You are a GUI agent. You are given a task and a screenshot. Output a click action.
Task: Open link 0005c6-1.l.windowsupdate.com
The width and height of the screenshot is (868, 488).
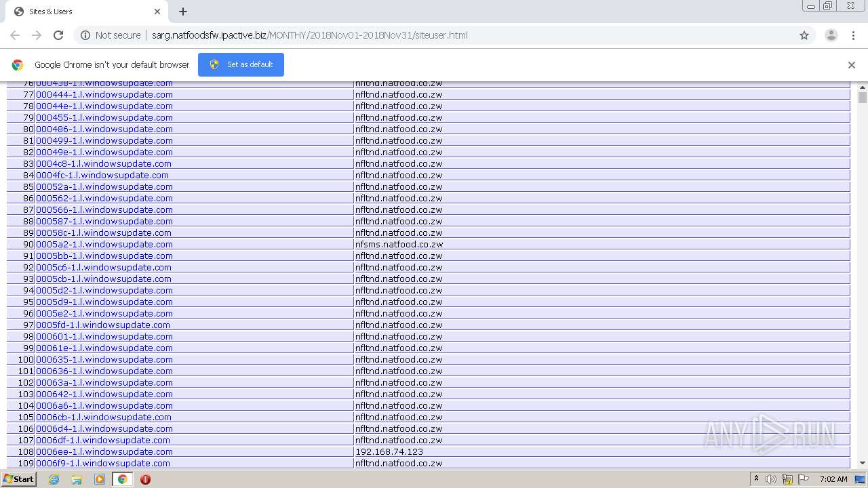104,267
